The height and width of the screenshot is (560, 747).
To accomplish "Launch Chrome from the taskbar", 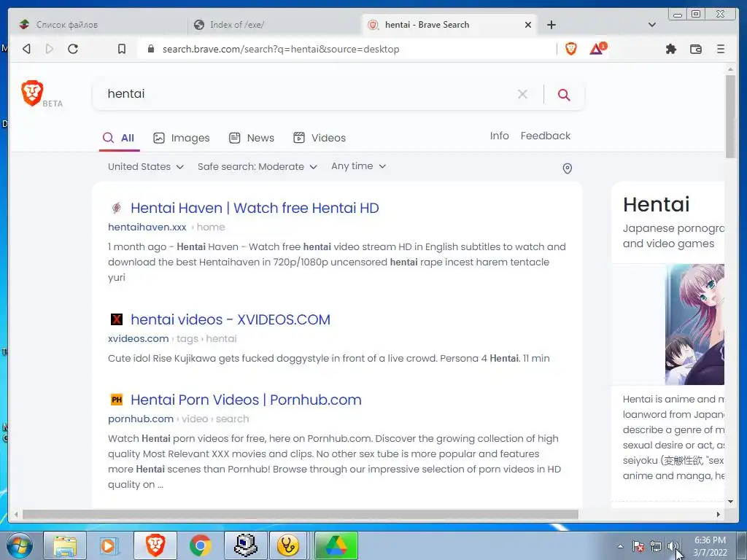I will click(x=201, y=545).
